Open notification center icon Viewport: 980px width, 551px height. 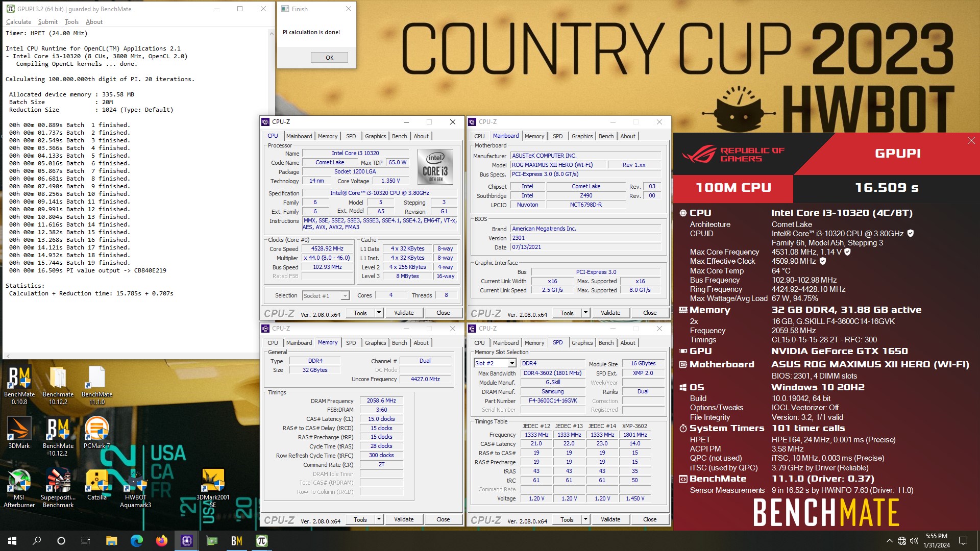(963, 541)
